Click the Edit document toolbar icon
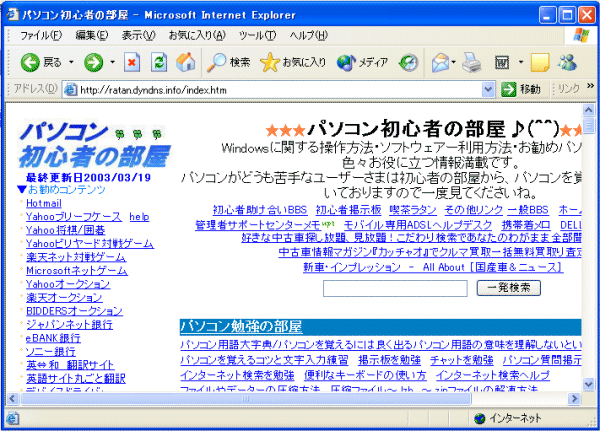The image size is (600, 431). (502, 62)
